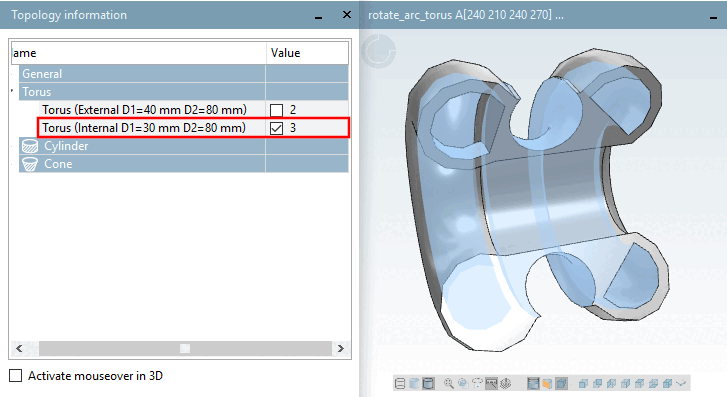Expand the Cylinder group
The image size is (727, 397).
pyautogui.click(x=13, y=146)
